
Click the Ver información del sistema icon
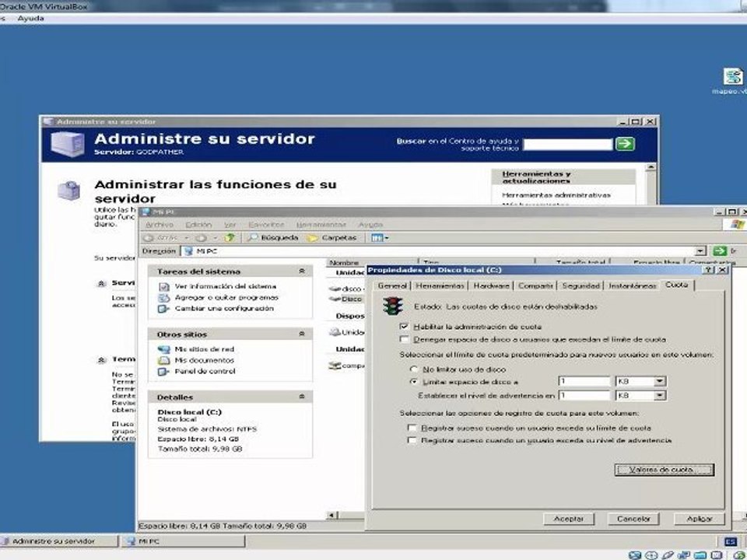164,286
